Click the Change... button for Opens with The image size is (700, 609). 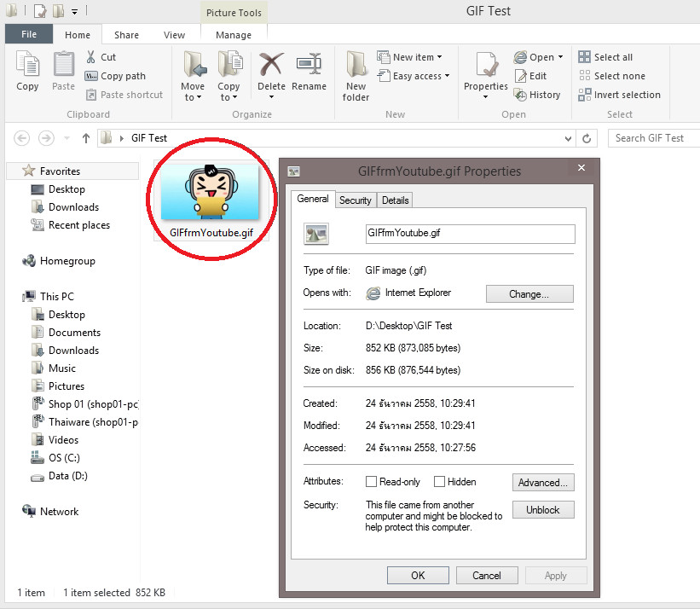tap(529, 293)
